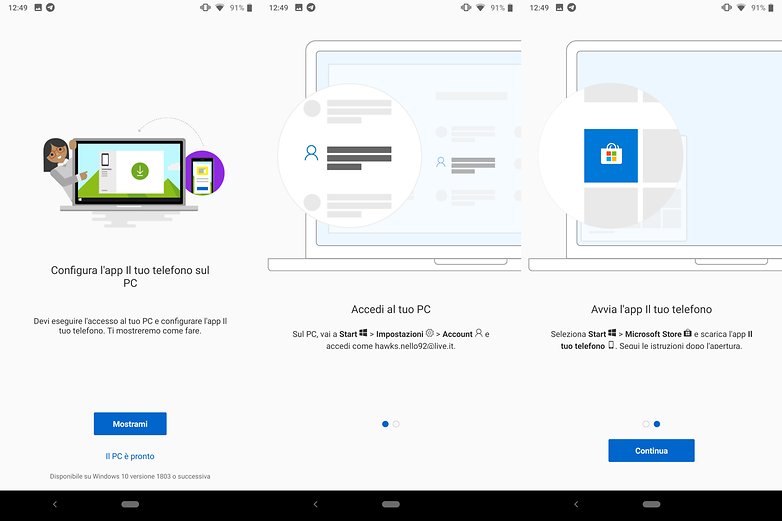
Task: Tap battery icon in first screen status bar
Action: coord(249,7)
